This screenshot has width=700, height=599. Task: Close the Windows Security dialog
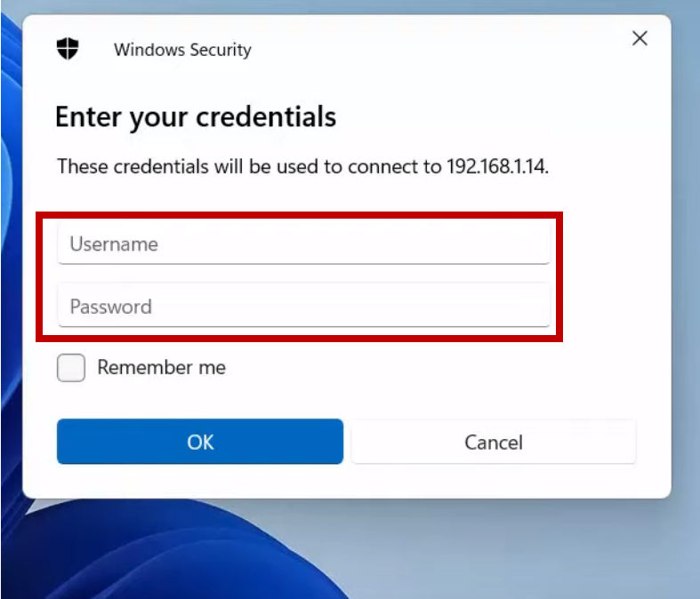point(640,38)
